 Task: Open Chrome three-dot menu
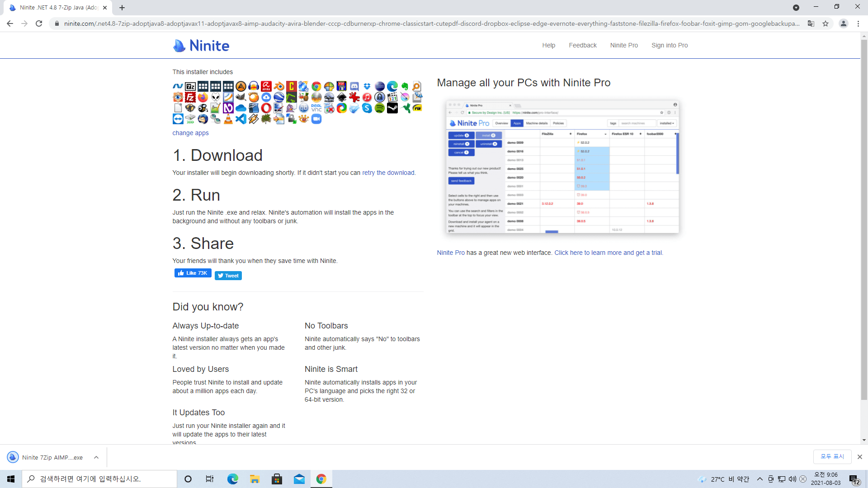coord(859,23)
